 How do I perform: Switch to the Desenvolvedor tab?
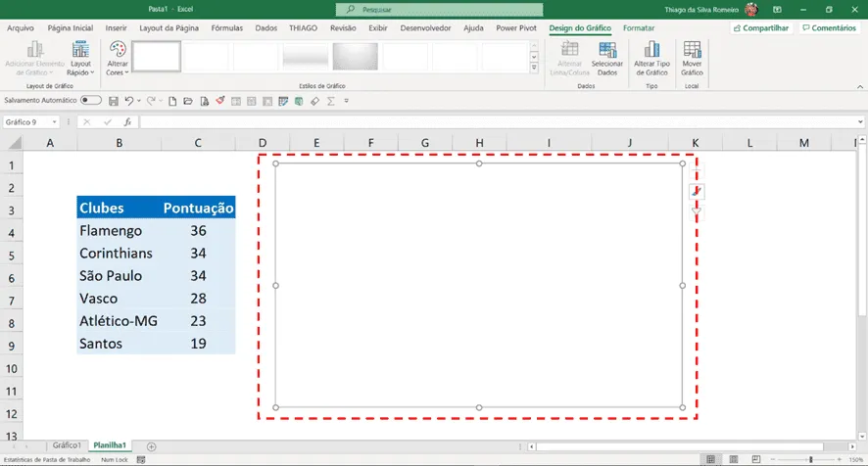pos(426,27)
